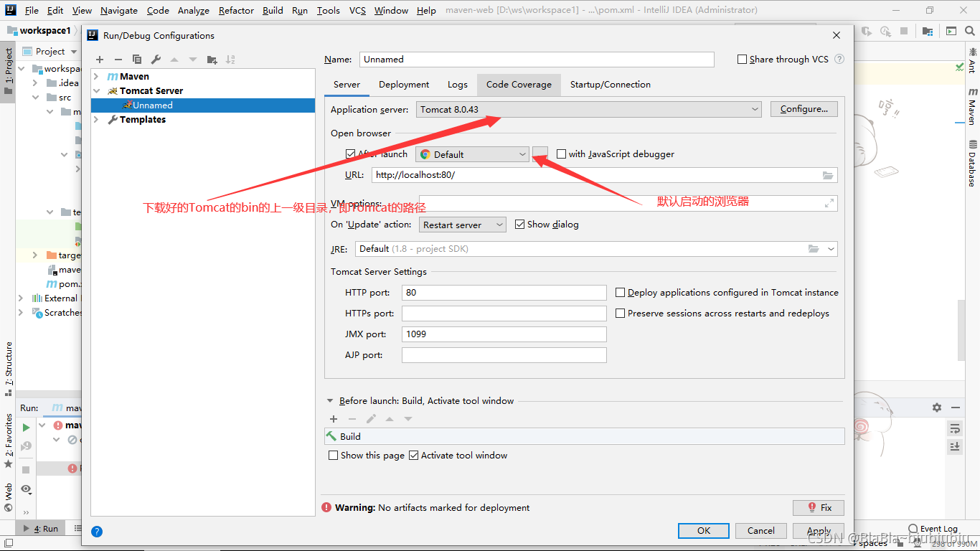Open the Web tool window
Viewport: 980px width, 551px height.
pos(9,497)
